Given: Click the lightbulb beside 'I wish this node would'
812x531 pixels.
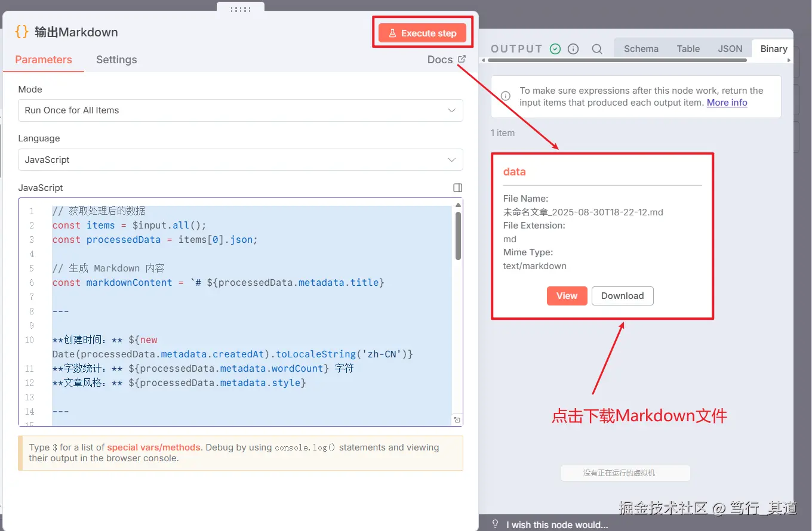Looking at the screenshot, I should point(495,523).
